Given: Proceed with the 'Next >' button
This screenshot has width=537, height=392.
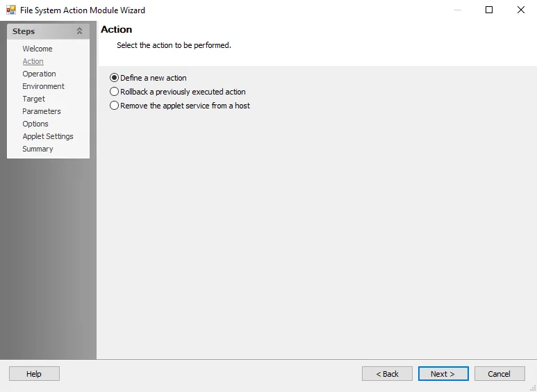Looking at the screenshot, I should coord(443,374).
